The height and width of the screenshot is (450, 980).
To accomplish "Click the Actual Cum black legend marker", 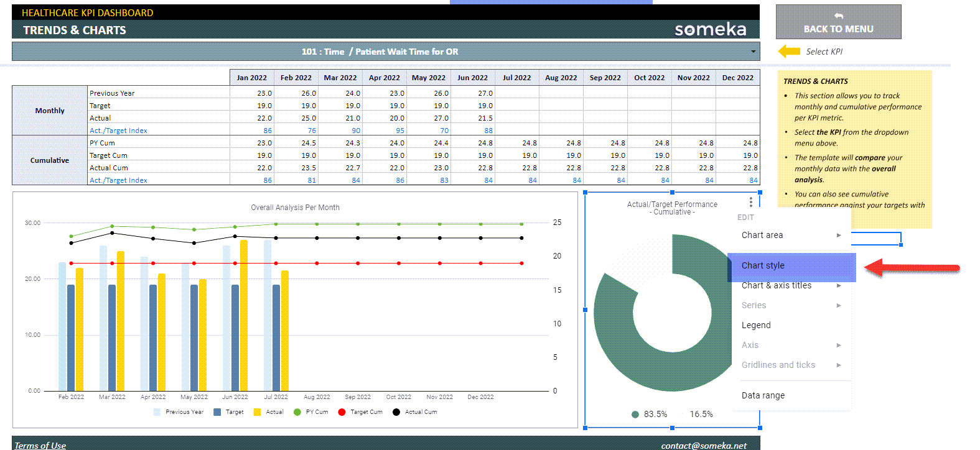I will pos(396,412).
